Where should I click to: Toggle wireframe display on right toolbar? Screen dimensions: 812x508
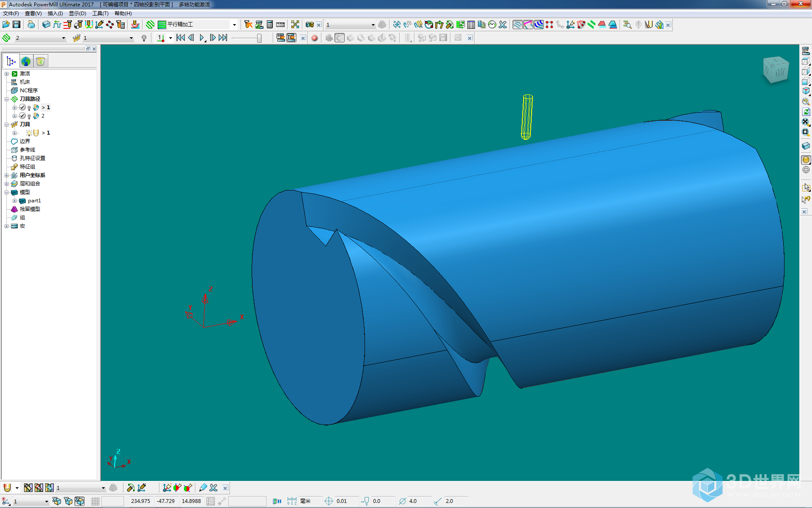click(806, 170)
